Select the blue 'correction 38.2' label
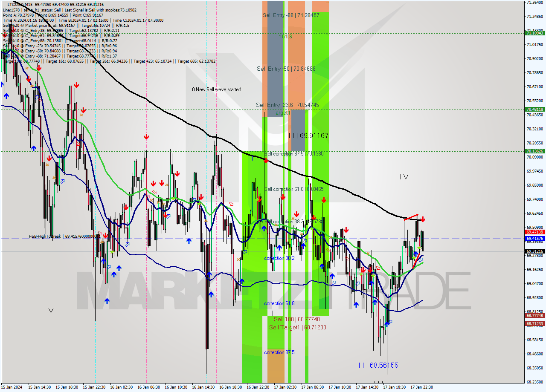 coord(279,258)
